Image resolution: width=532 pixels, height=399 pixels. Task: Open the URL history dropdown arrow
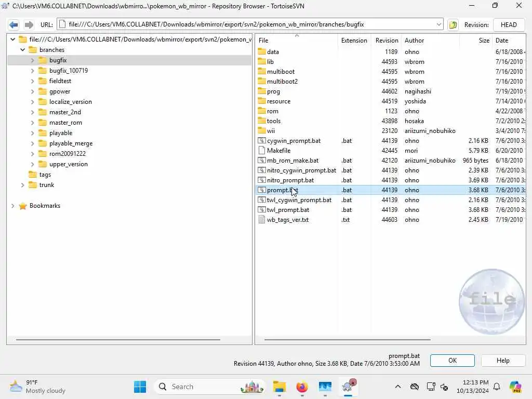pos(438,24)
